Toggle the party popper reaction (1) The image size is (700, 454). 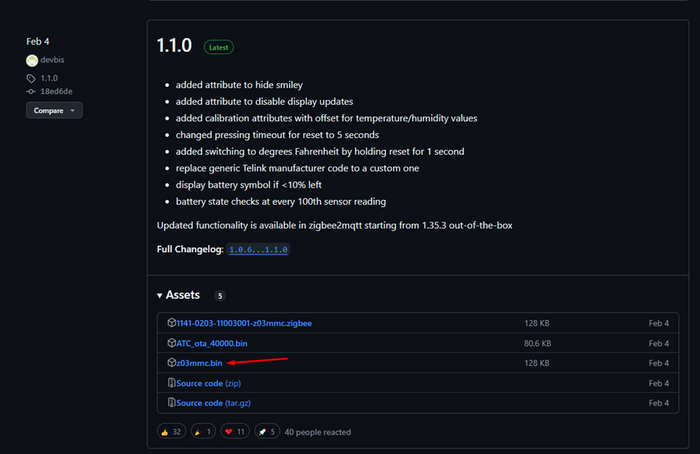click(x=203, y=432)
